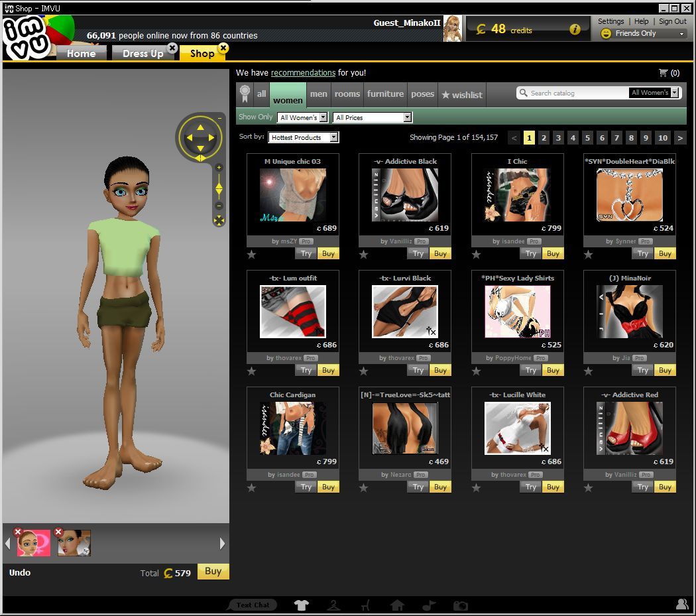
Task: Buy the -v- Addictive Black shoes
Action: coord(440,253)
